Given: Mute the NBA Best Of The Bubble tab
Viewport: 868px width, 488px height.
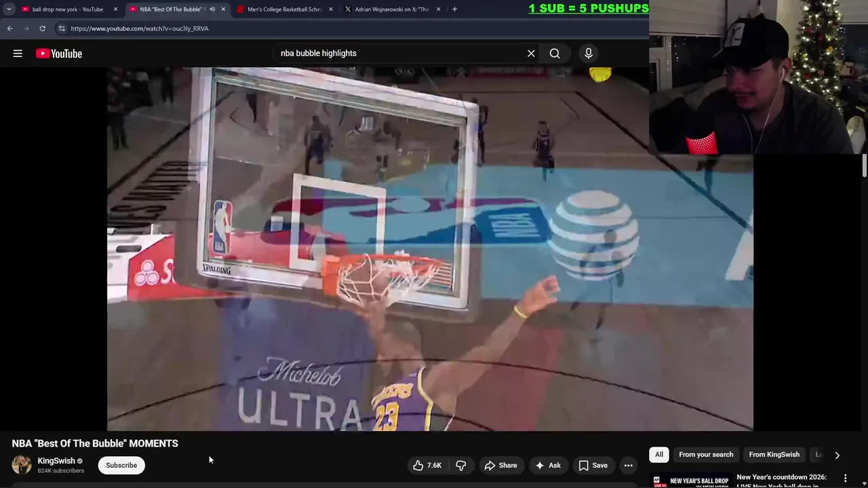Looking at the screenshot, I should point(212,9).
